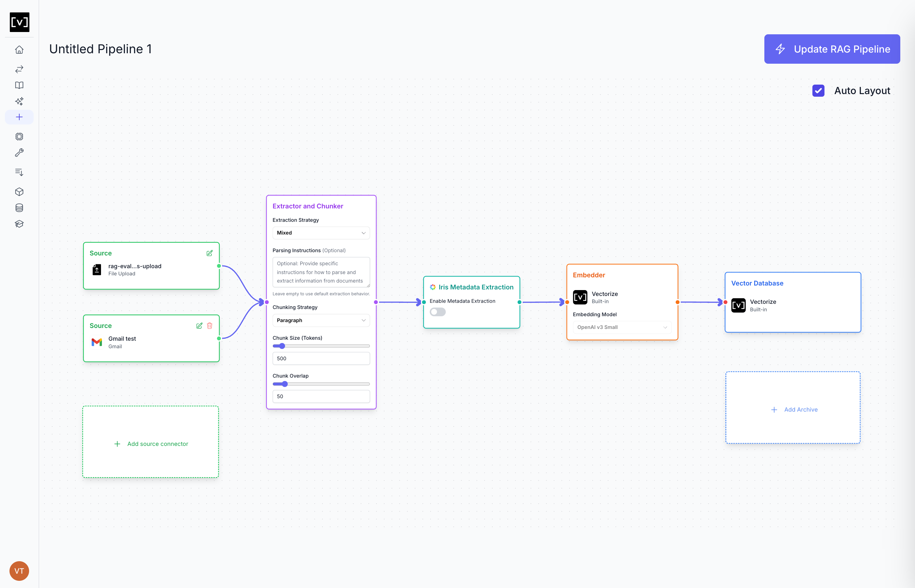Open the cube package sidebar icon
Screen dimensions: 915x588
tap(19, 192)
